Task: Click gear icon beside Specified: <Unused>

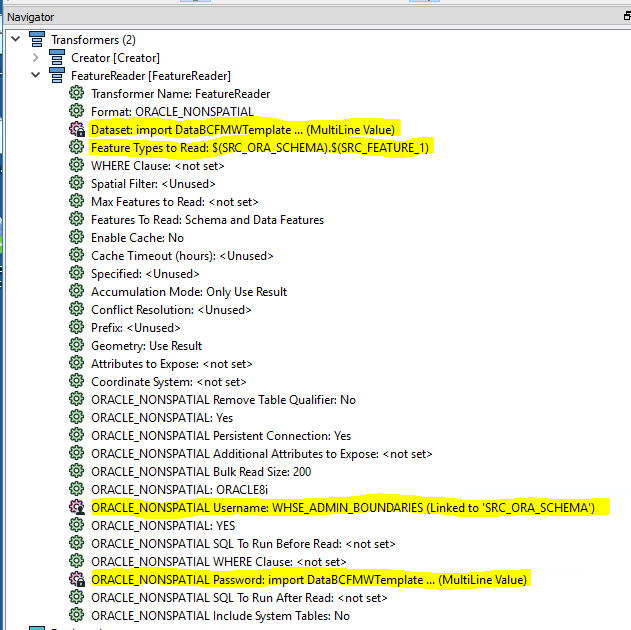Action: (x=76, y=273)
